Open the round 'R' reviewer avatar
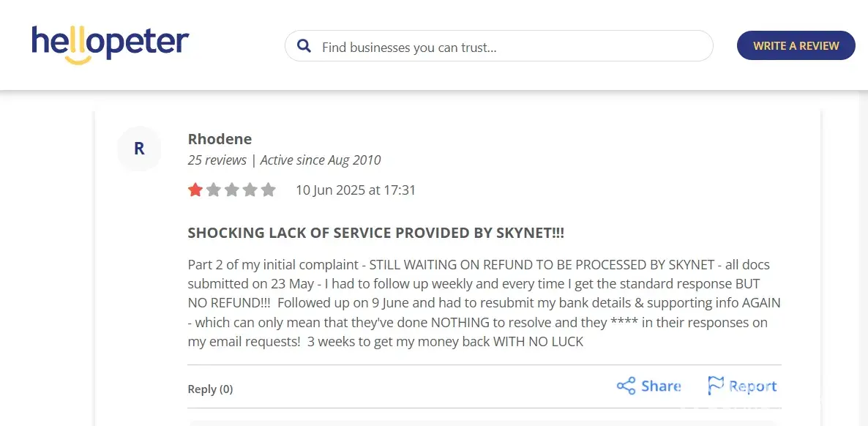This screenshot has width=868, height=426. pos(139,149)
